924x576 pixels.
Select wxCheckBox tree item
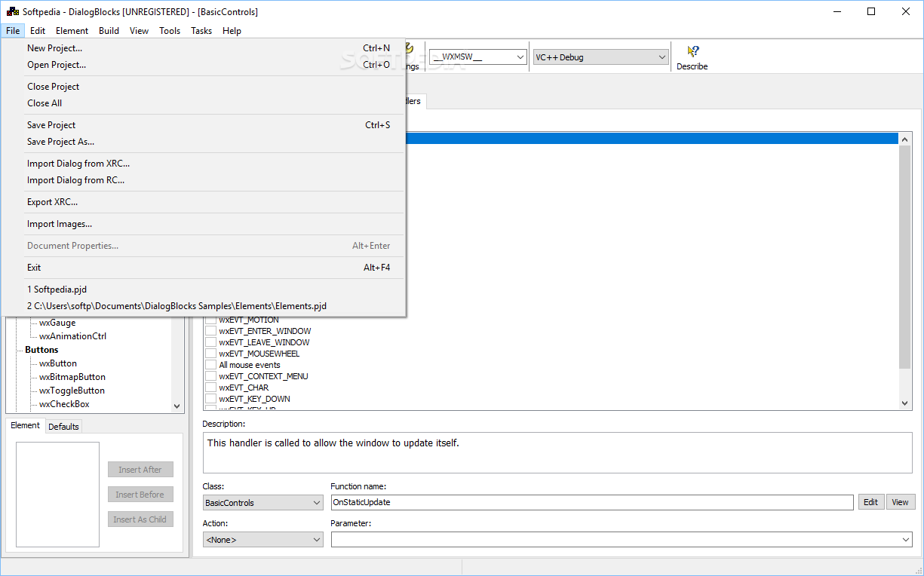64,404
